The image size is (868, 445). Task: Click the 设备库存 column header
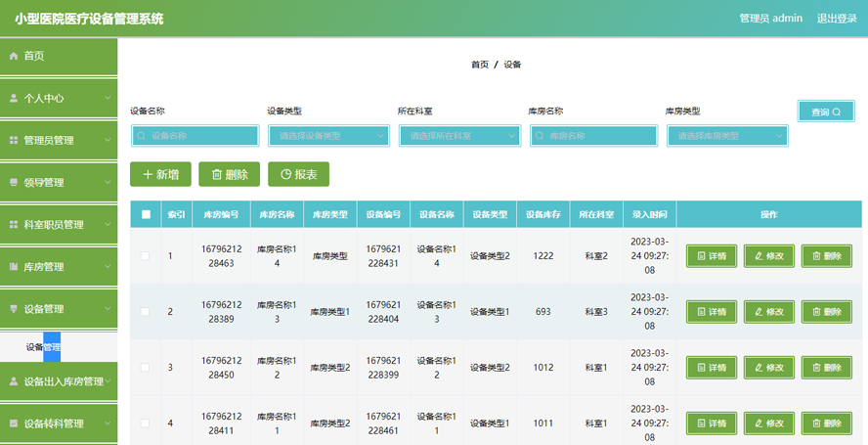[x=543, y=214]
